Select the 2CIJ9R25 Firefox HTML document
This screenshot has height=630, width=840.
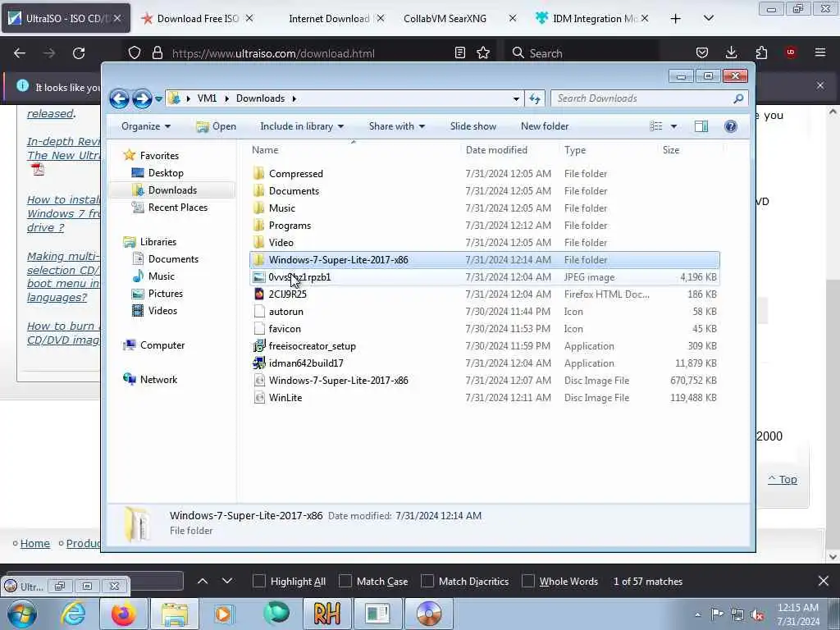[x=288, y=294]
